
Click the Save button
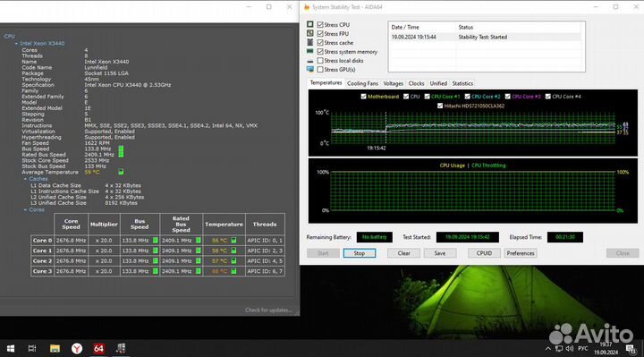click(x=440, y=253)
